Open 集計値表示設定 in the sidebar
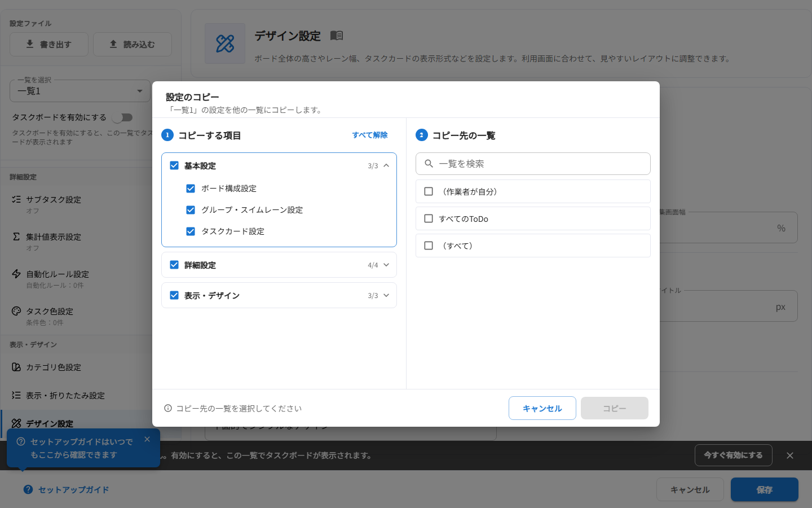 pos(76,242)
